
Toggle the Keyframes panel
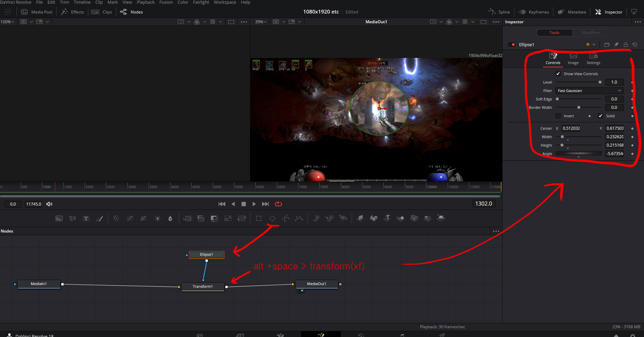534,12
